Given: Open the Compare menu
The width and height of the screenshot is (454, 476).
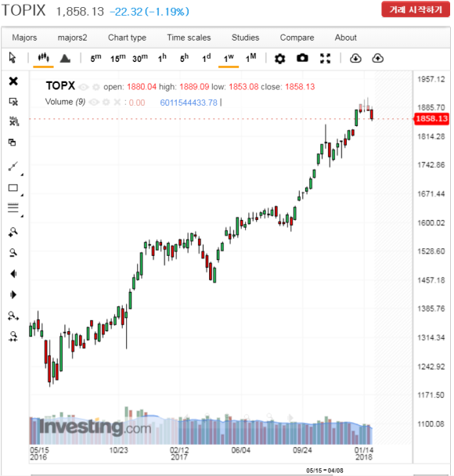Looking at the screenshot, I should click(x=297, y=38).
